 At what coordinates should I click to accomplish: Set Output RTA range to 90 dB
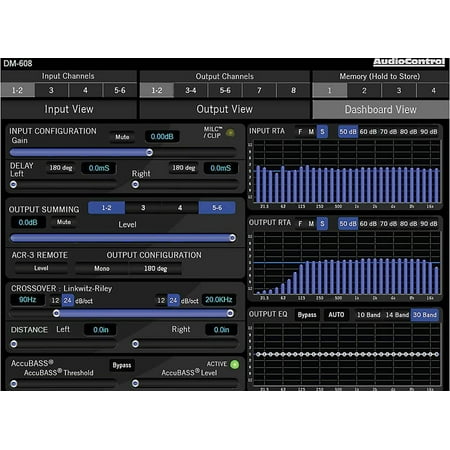429,223
